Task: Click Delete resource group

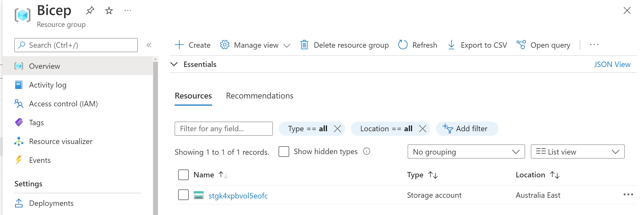Action: point(345,45)
